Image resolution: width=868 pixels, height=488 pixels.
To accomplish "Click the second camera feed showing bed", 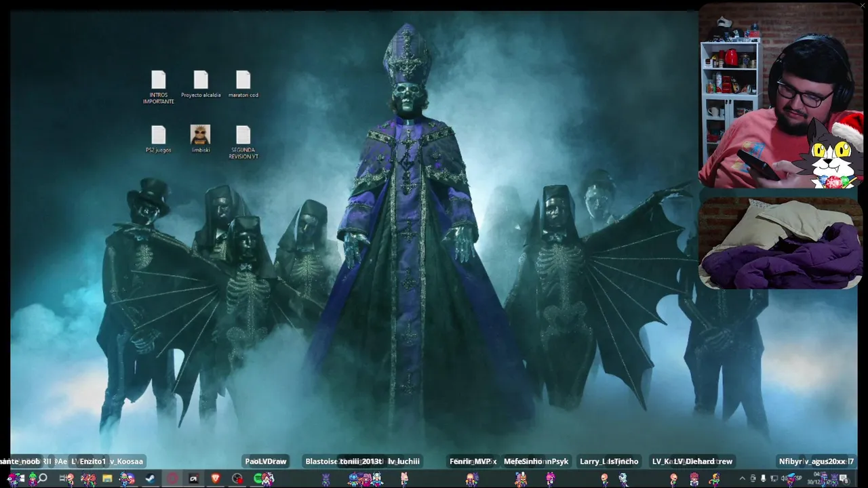I will pyautogui.click(x=781, y=243).
